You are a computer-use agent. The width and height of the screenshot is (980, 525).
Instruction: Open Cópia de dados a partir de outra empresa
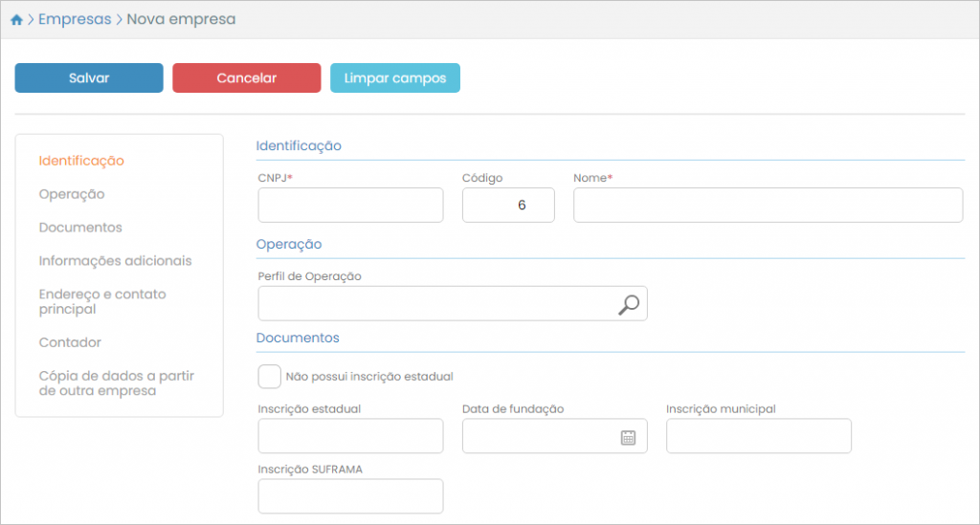(116, 383)
